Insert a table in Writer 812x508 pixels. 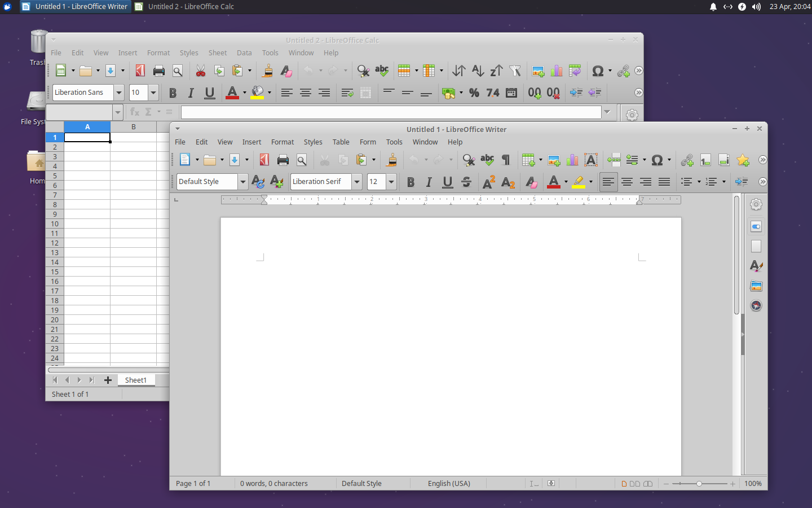coord(528,160)
